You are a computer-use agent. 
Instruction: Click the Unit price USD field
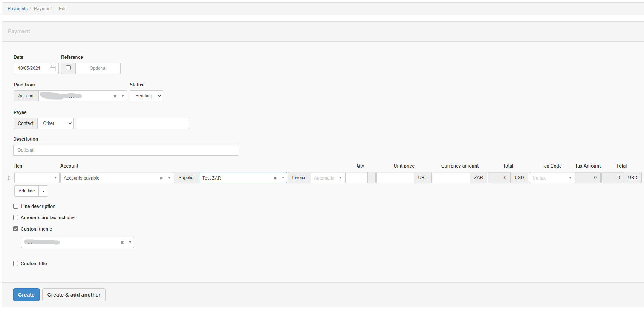tap(395, 178)
